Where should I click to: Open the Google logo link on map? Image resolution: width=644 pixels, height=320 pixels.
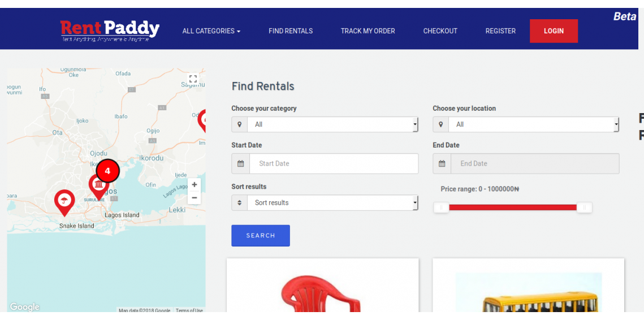pyautogui.click(x=24, y=307)
